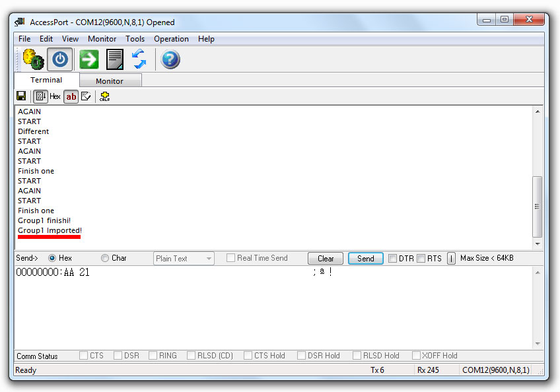The height and width of the screenshot is (392, 560).
Task: Close the AccessPort window
Action: [x=529, y=19]
